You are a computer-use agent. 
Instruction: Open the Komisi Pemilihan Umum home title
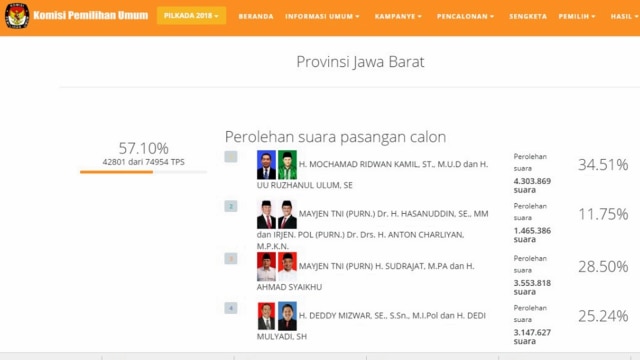coord(91,16)
